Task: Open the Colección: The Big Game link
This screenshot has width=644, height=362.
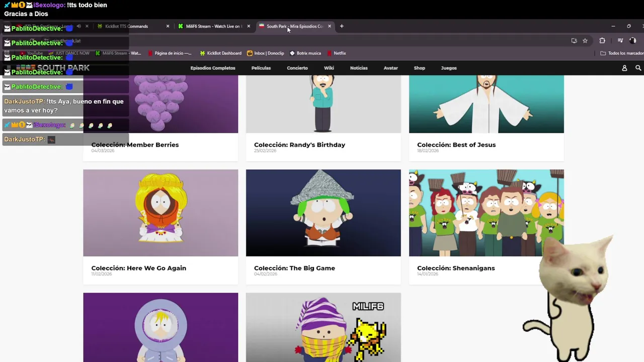Action: [294, 268]
